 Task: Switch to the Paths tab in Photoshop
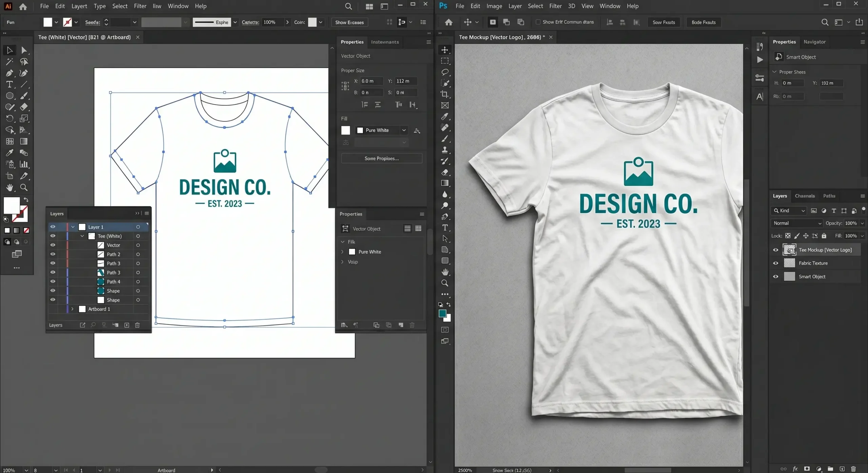pyautogui.click(x=829, y=196)
